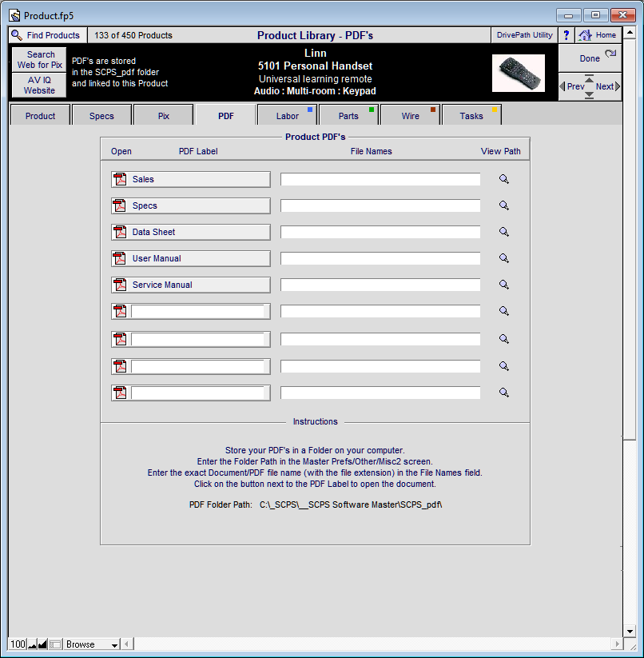Go to Next product

[607, 86]
